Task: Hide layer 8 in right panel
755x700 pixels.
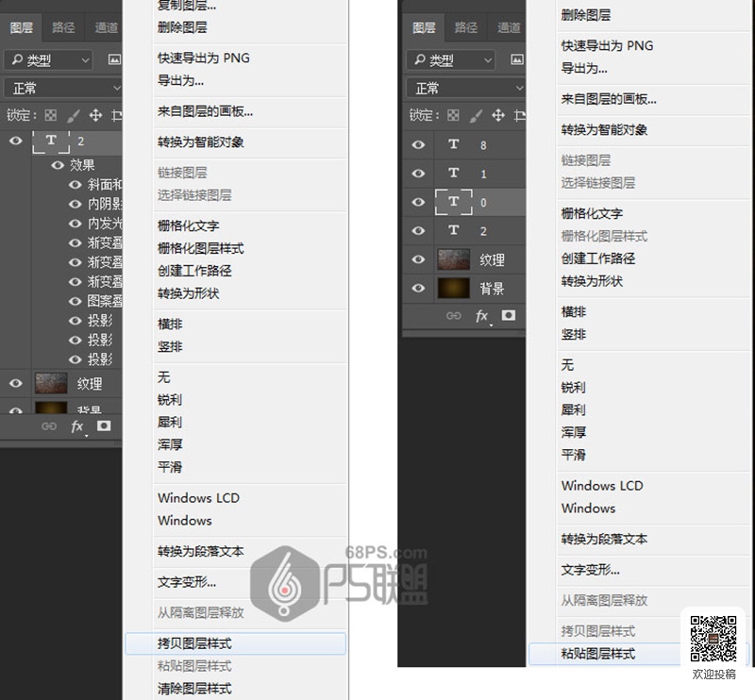Action: (x=418, y=144)
